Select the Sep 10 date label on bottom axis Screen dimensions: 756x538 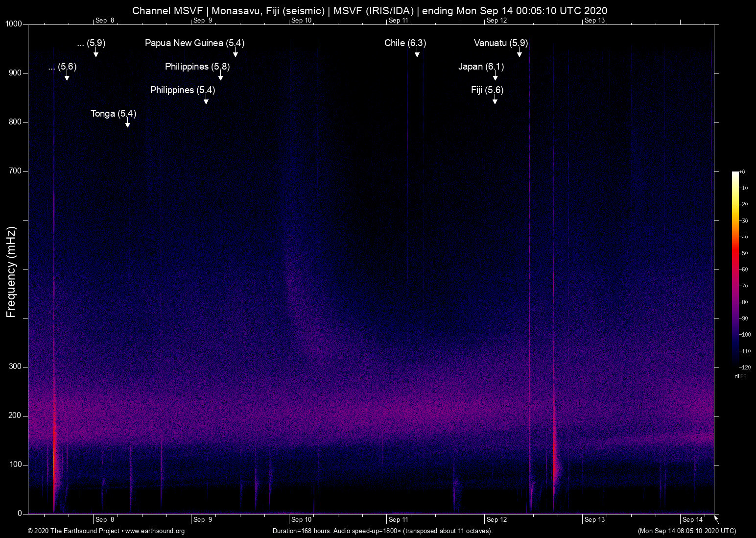pyautogui.click(x=301, y=519)
